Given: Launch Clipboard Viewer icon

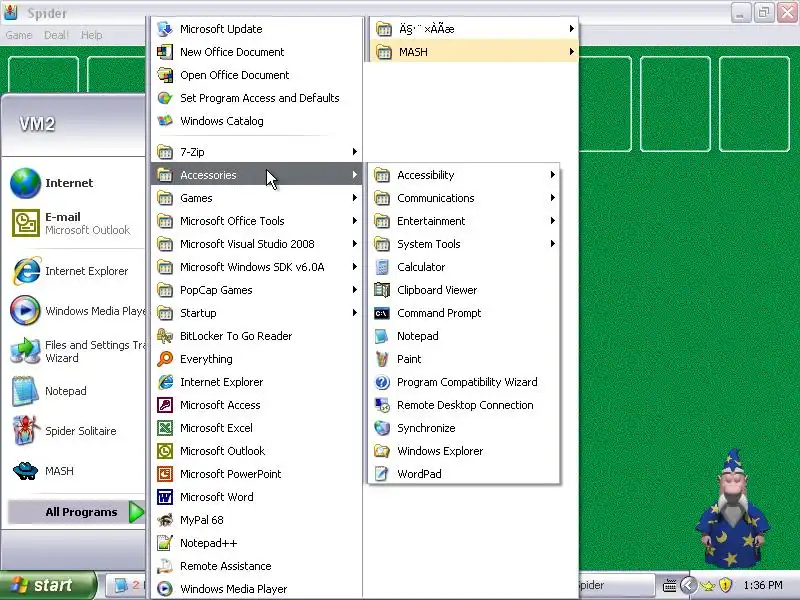Looking at the screenshot, I should tap(382, 290).
